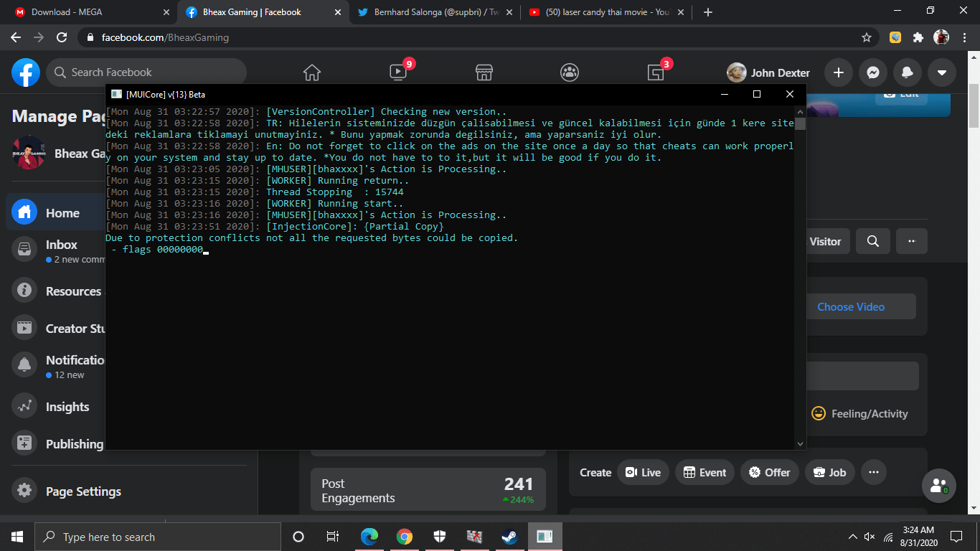980x551 pixels.
Task: Click the page search magnifier button
Action: tap(873, 241)
